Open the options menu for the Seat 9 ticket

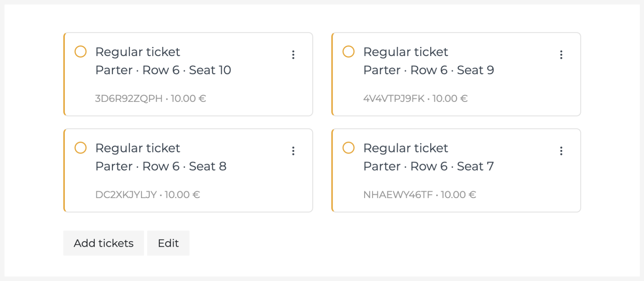(561, 54)
